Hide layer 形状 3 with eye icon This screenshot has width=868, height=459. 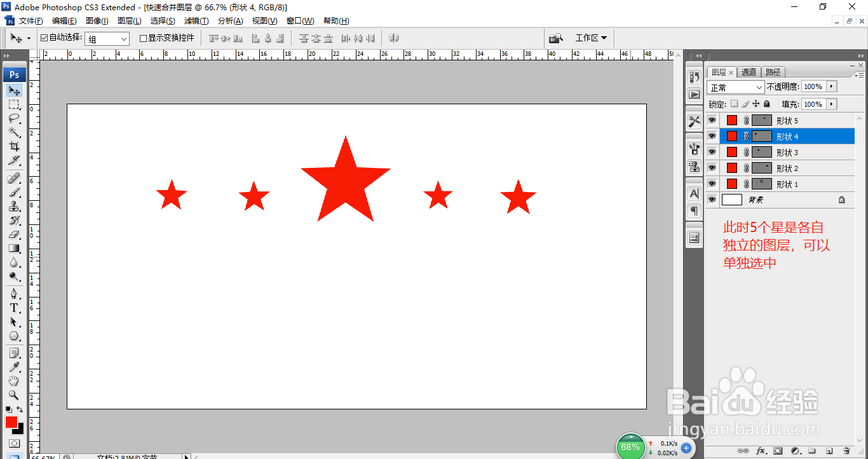(x=712, y=152)
